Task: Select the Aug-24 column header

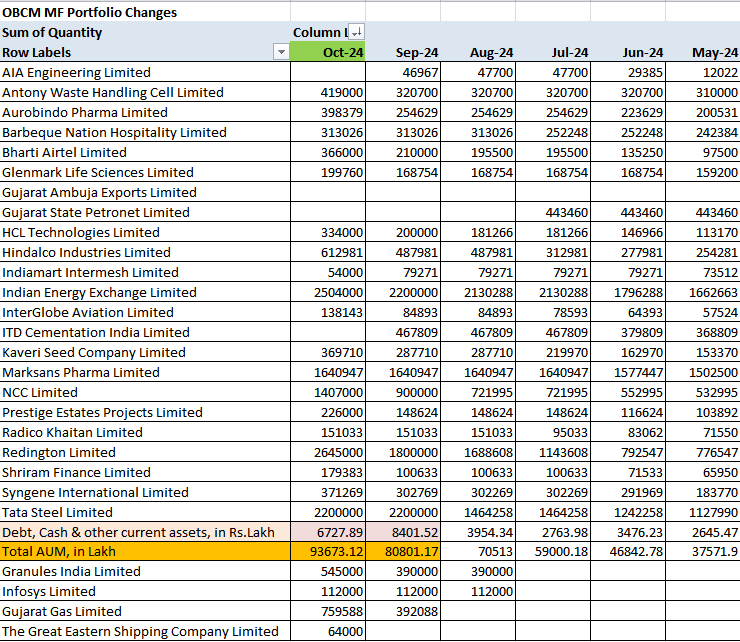Action: coord(491,52)
